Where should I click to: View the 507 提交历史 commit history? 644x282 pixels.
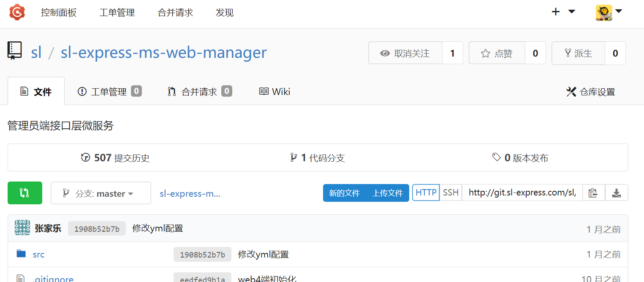point(115,158)
